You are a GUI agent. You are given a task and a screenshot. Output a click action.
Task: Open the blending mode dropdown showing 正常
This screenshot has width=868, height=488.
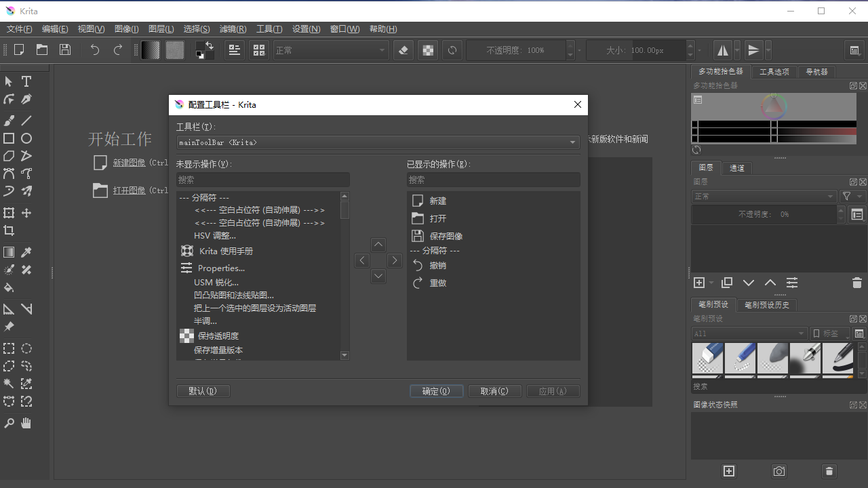[x=330, y=49]
